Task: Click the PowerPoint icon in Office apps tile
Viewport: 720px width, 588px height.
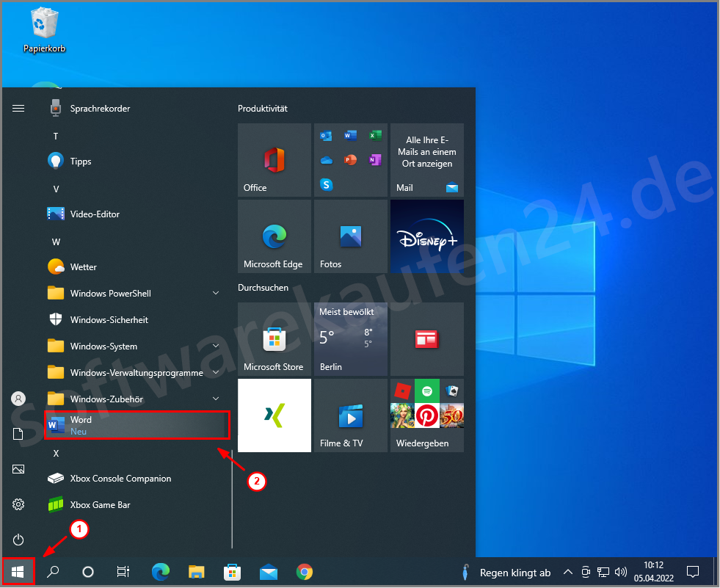Action: click(350, 160)
